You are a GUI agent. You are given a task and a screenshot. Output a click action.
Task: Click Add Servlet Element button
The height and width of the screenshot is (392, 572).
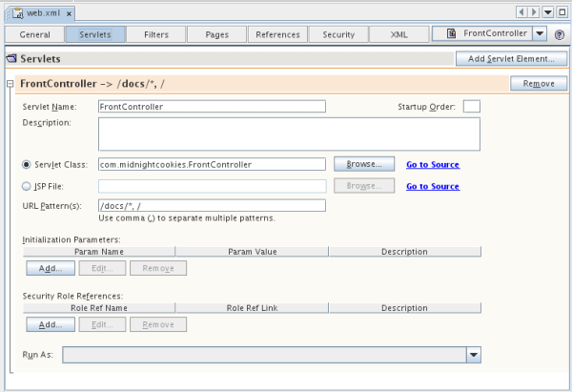tap(511, 59)
